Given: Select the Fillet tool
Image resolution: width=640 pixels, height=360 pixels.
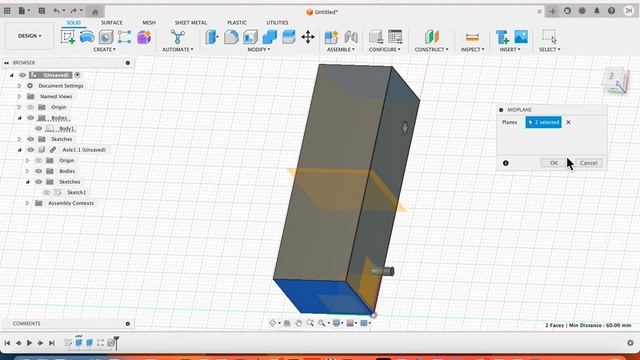Looking at the screenshot, I should (x=231, y=37).
